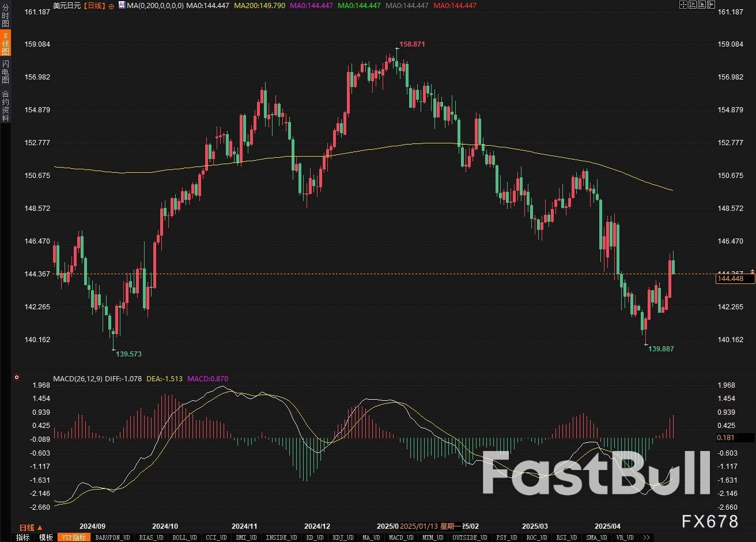756x542 pixels.
Task: Click the MA indicator chart icon beside 日线
Action: coord(122,5)
